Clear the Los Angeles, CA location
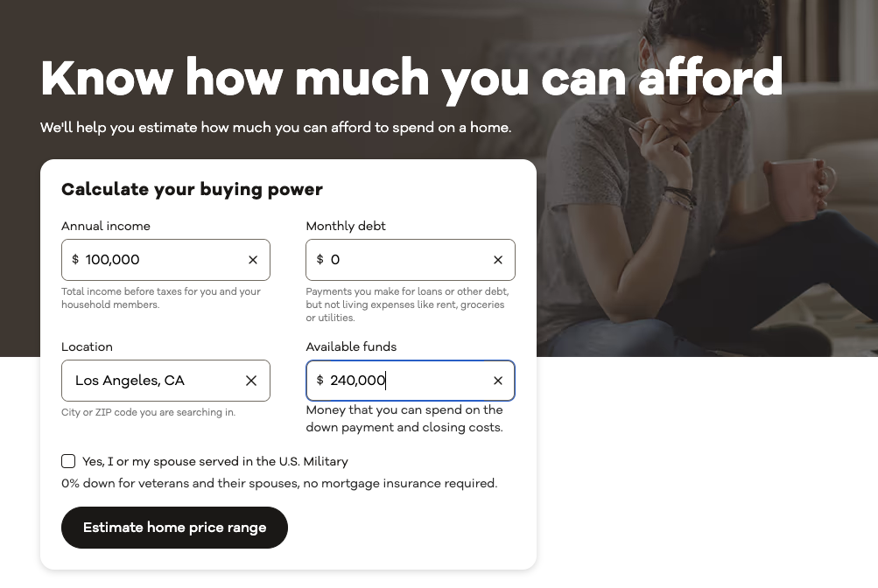The width and height of the screenshot is (878, 588). [251, 381]
